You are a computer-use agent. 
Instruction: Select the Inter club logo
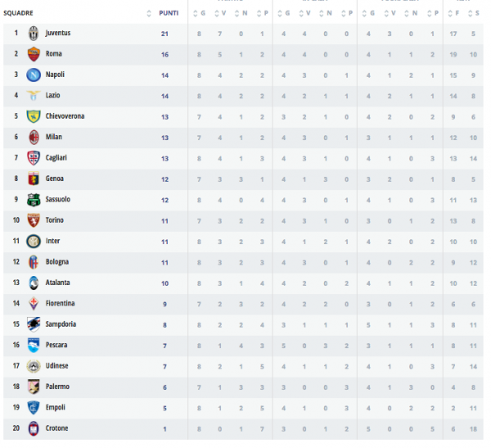[34, 241]
